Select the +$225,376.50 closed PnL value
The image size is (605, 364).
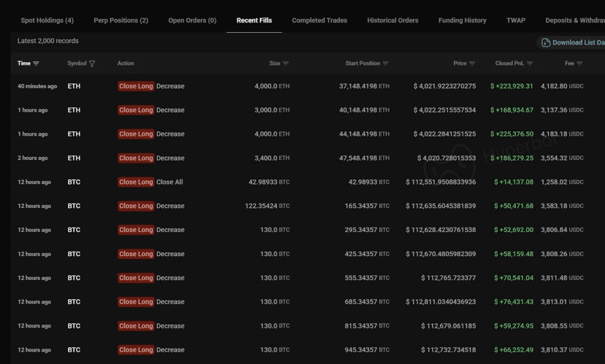[512, 134]
